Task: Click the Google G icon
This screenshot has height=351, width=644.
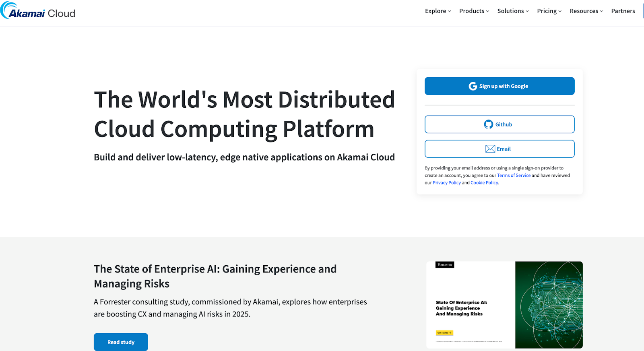Action: click(x=473, y=86)
